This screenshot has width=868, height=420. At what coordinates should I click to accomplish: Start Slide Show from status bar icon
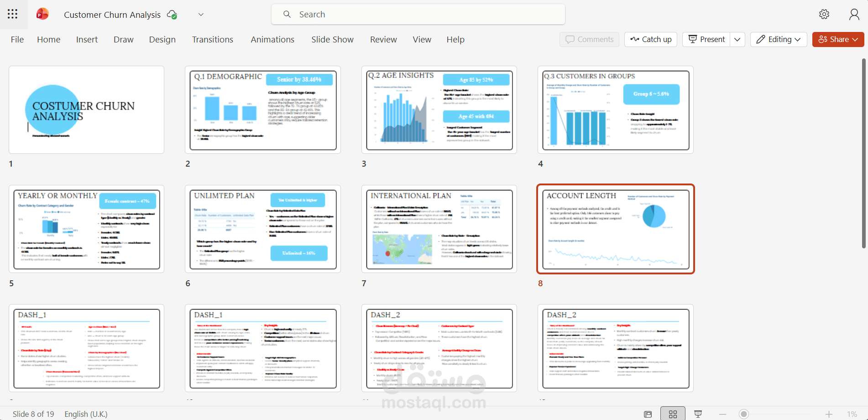[x=698, y=414]
